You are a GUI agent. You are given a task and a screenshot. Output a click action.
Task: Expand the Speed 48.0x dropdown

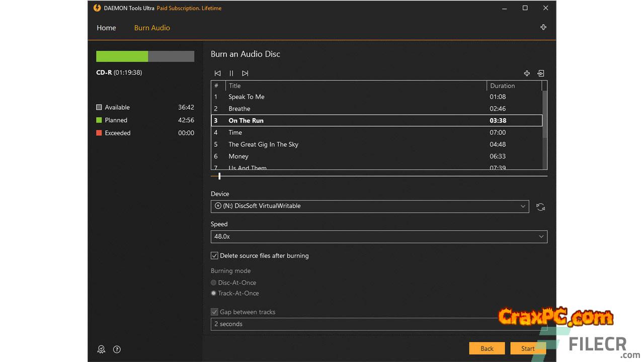point(378,237)
